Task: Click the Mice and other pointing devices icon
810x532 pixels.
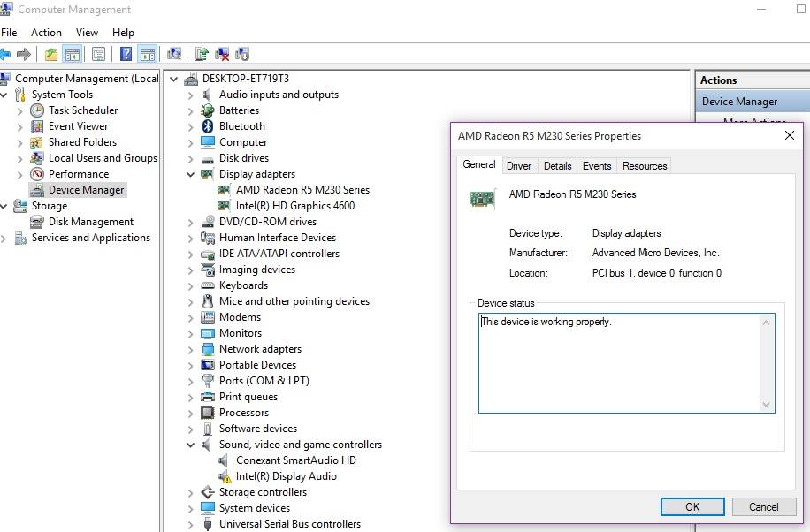Action: [208, 301]
